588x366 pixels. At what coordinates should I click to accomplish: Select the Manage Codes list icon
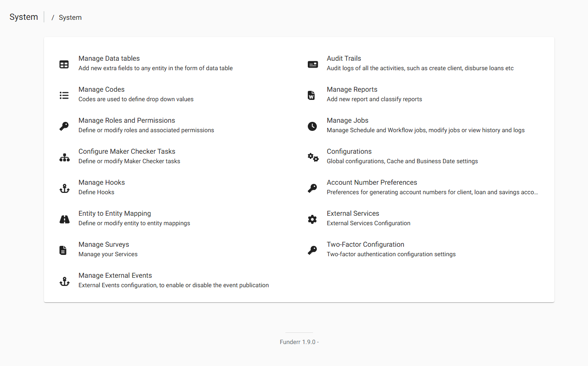[x=64, y=95]
